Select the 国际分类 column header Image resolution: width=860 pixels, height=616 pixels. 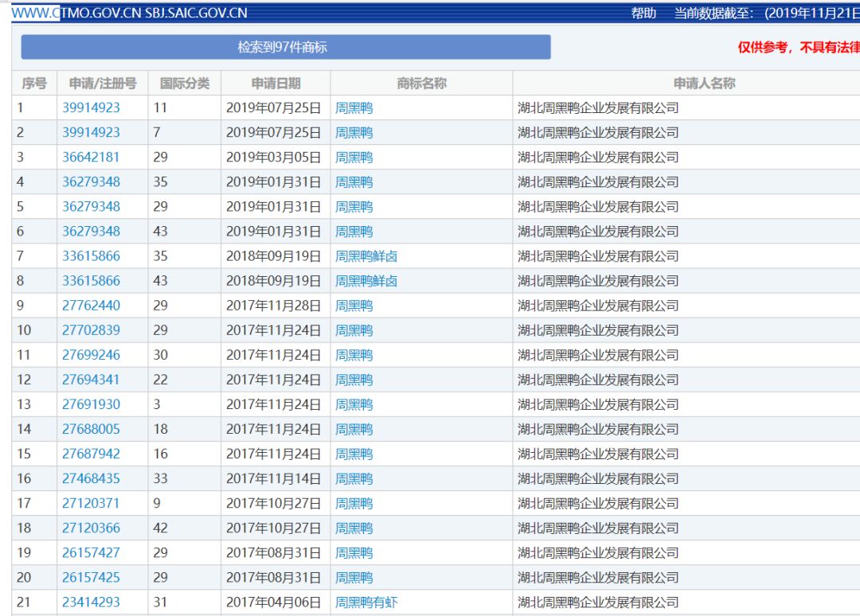184,84
